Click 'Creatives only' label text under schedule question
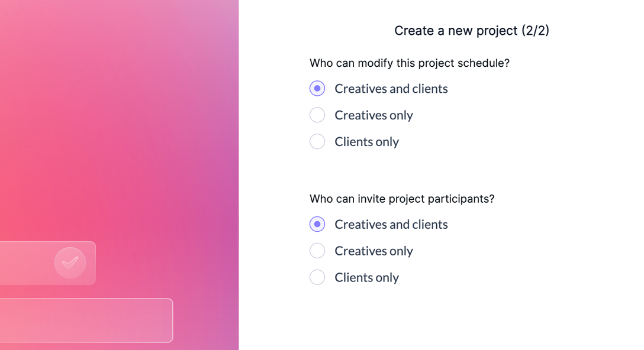Image resolution: width=644 pixels, height=350 pixels. (373, 115)
